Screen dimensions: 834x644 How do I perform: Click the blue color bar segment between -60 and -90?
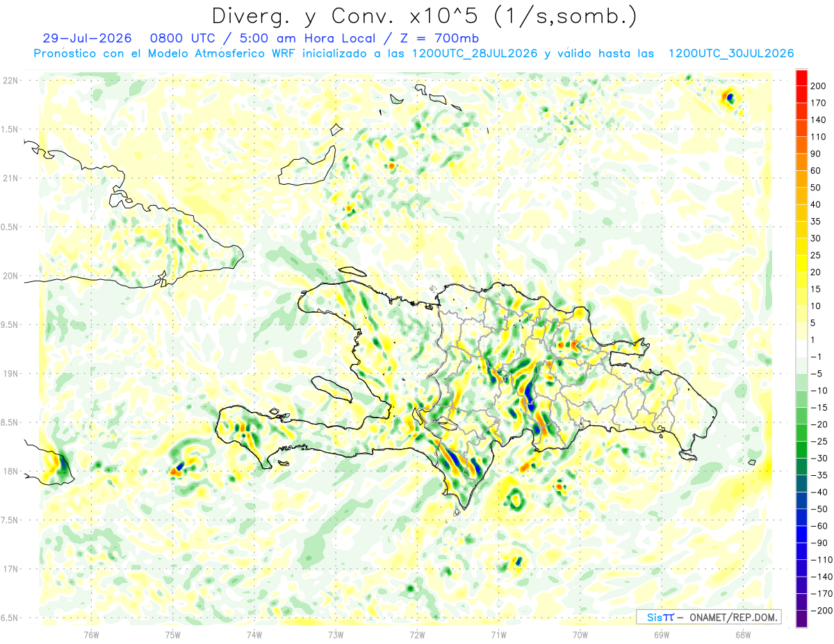(801, 534)
